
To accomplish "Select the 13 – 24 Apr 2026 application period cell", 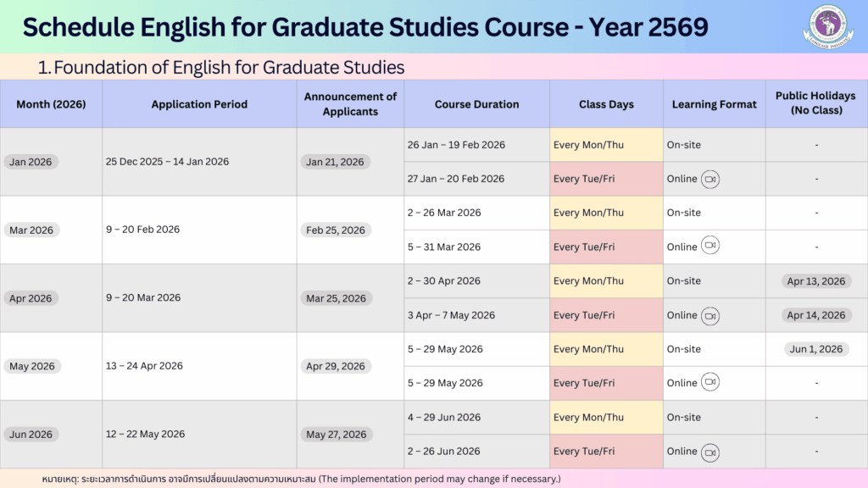I will click(x=144, y=366).
